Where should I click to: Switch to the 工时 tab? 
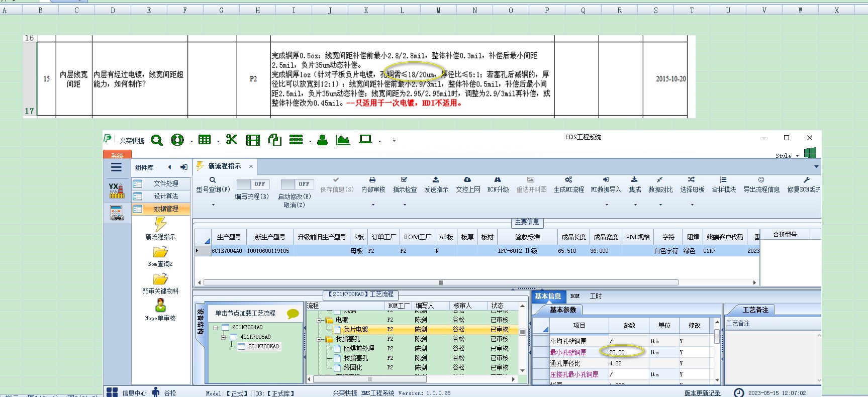596,296
